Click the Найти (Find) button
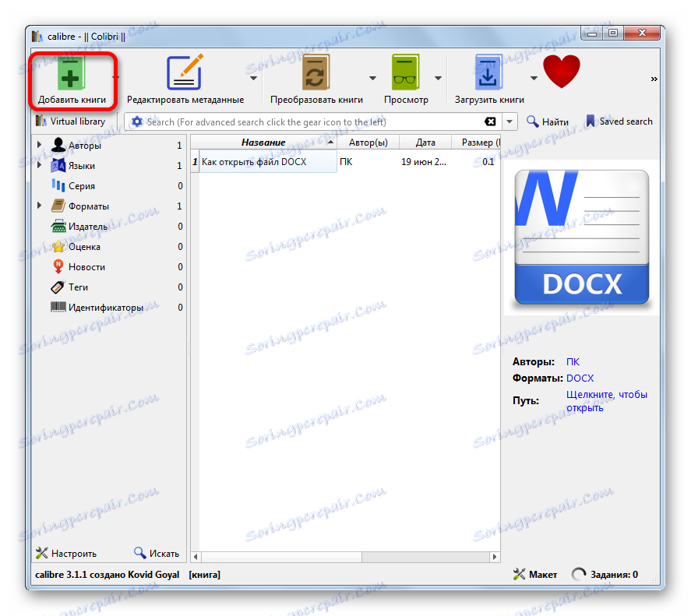The image size is (691, 616). pyautogui.click(x=548, y=121)
